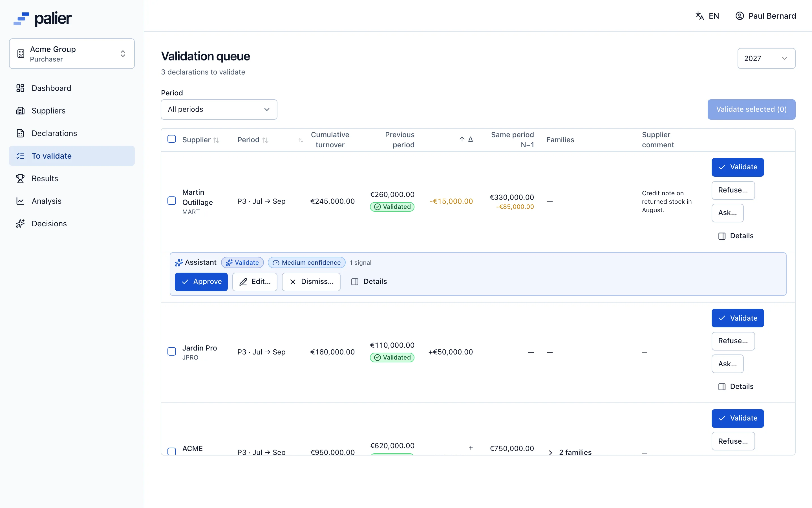Click the Acme Group building icon

[x=21, y=54]
